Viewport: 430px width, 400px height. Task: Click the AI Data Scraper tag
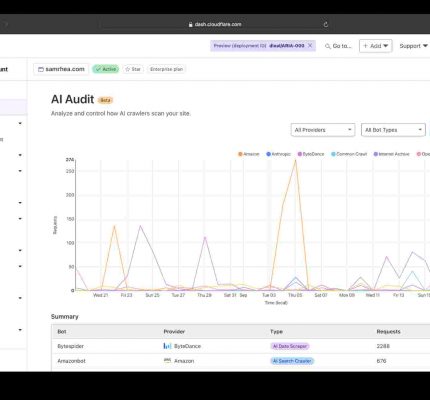(290, 346)
